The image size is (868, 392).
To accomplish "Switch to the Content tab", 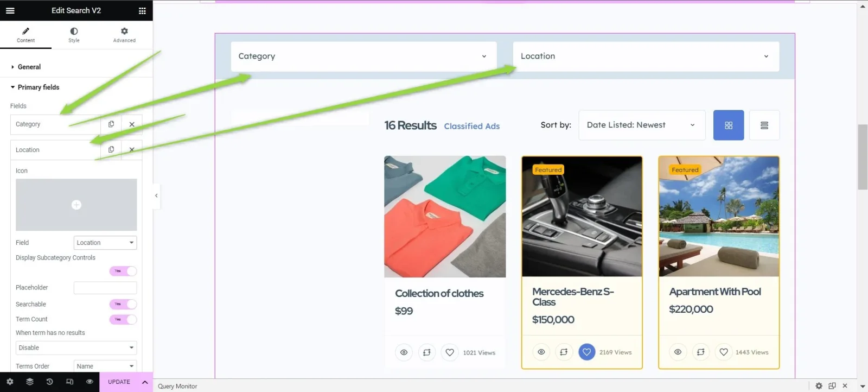I will pos(25,35).
